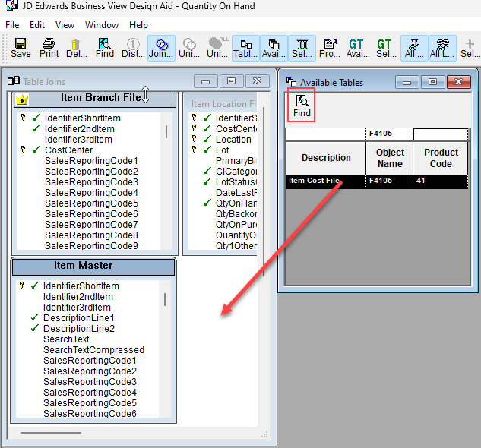Toggle the Join toolbar icon

pos(161,48)
